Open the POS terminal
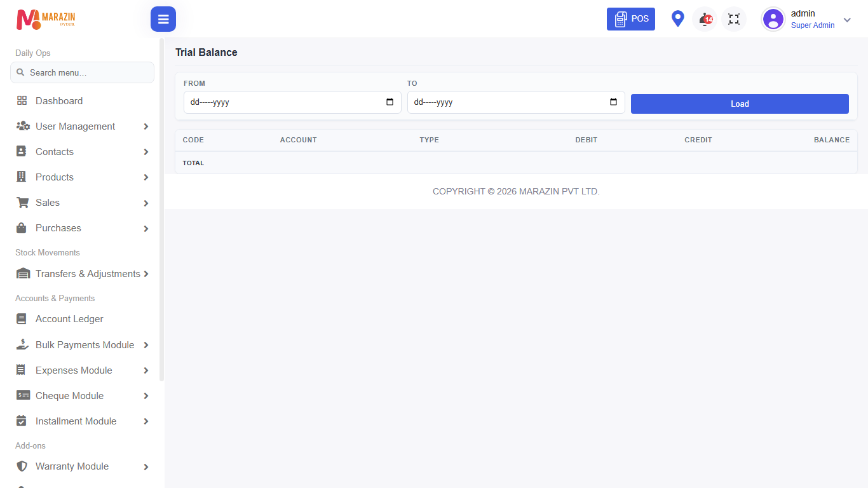The height and width of the screenshot is (488, 868). click(x=631, y=19)
